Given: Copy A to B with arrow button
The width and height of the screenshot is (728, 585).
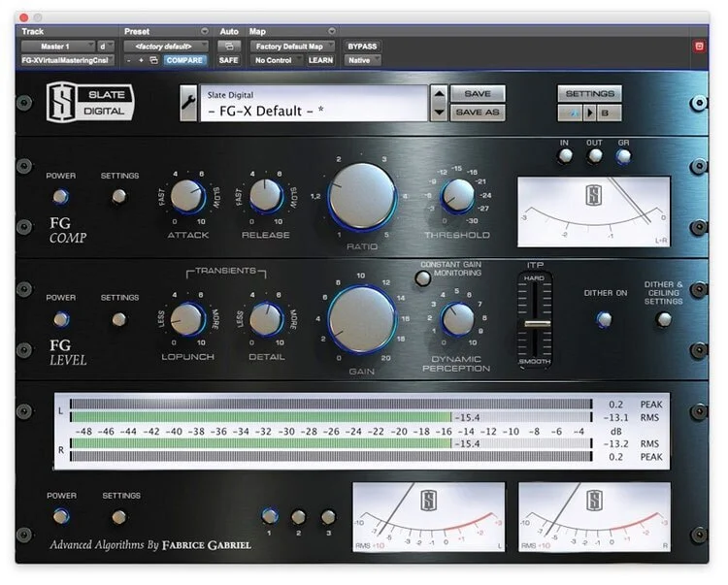Looking at the screenshot, I should (x=589, y=113).
